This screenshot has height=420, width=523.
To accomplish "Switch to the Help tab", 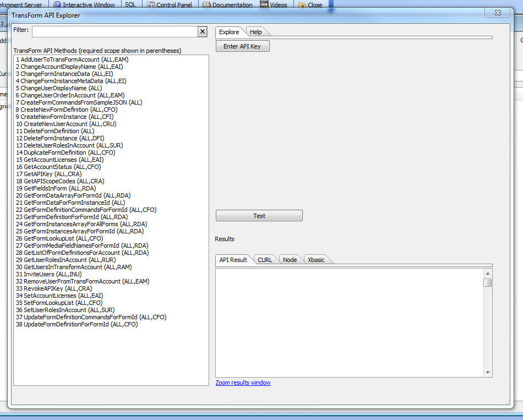I will (x=256, y=32).
